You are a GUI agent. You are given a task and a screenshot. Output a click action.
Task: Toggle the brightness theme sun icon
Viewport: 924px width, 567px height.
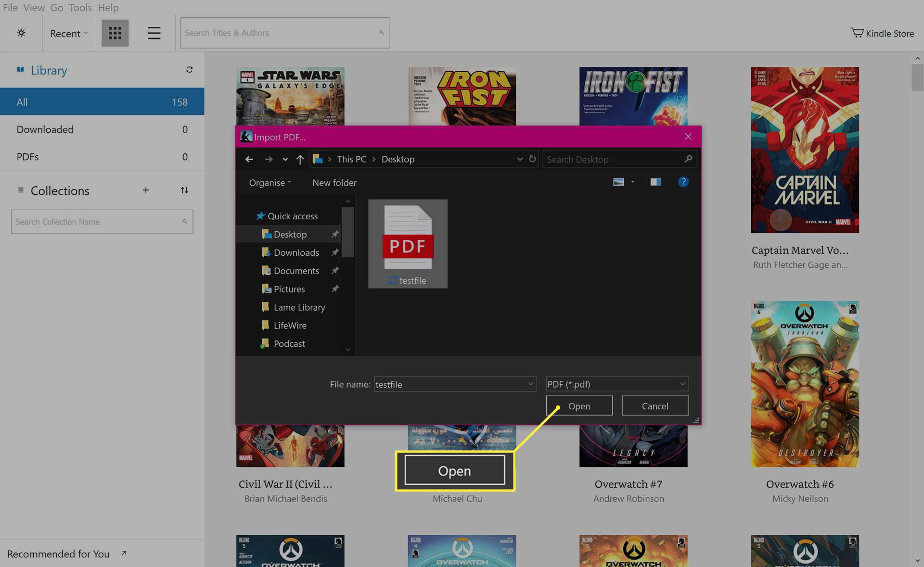21,33
